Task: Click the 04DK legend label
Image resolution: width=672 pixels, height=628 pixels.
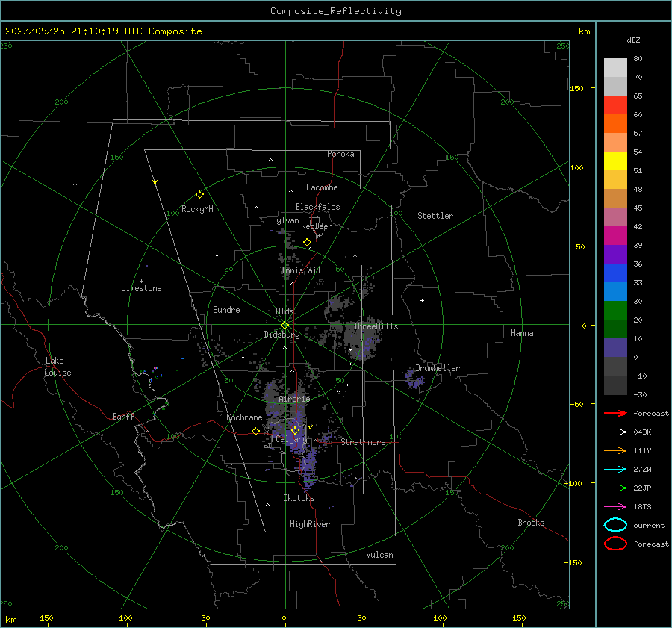Action: coord(642,432)
